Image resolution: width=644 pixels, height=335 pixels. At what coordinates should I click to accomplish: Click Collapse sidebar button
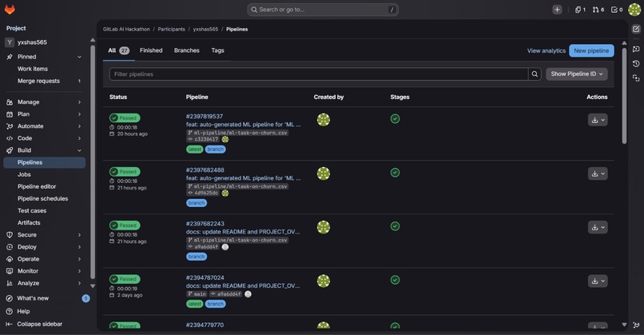click(x=34, y=324)
